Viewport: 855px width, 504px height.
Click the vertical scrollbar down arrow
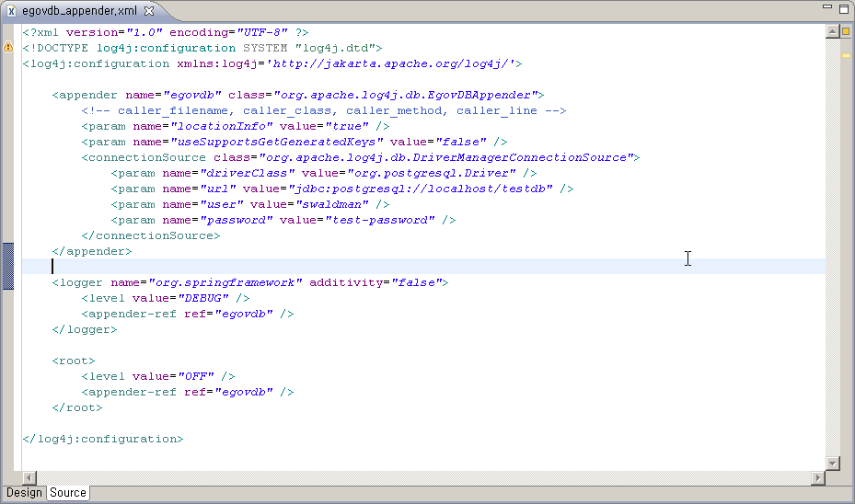832,464
